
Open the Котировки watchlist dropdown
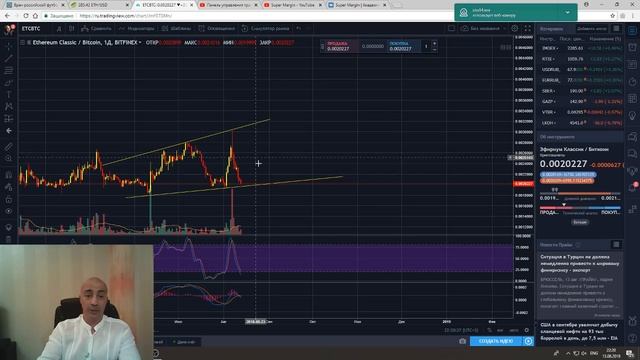pyautogui.click(x=552, y=29)
